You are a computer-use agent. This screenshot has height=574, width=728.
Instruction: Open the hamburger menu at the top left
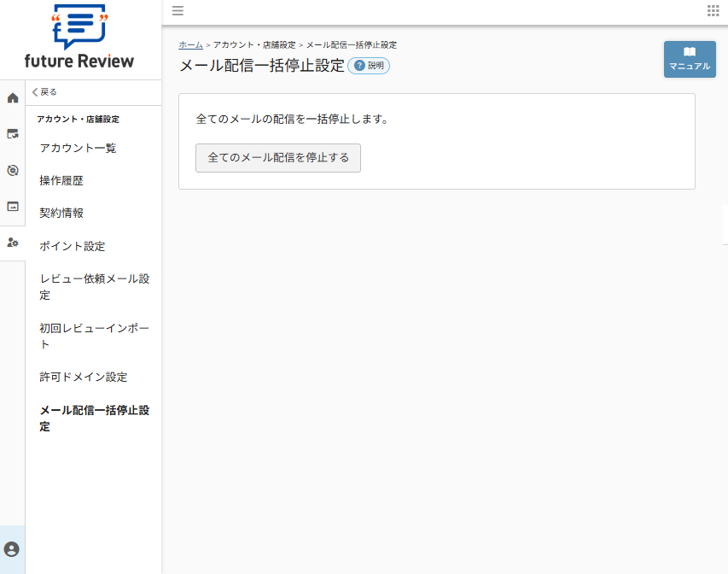pyautogui.click(x=178, y=11)
